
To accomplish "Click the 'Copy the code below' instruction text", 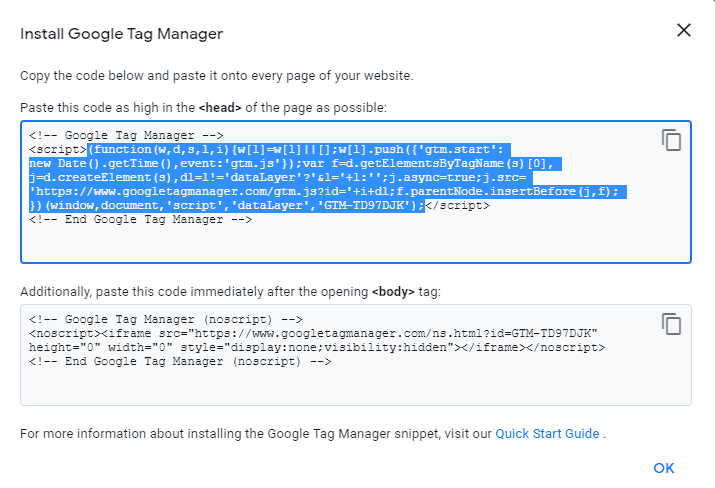I will (217, 75).
